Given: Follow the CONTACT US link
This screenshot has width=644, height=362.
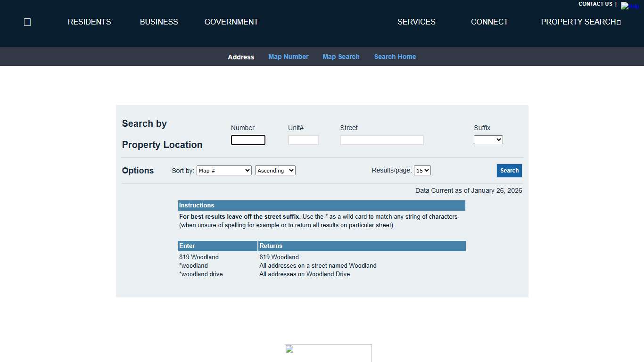Looking at the screenshot, I should [x=595, y=4].
